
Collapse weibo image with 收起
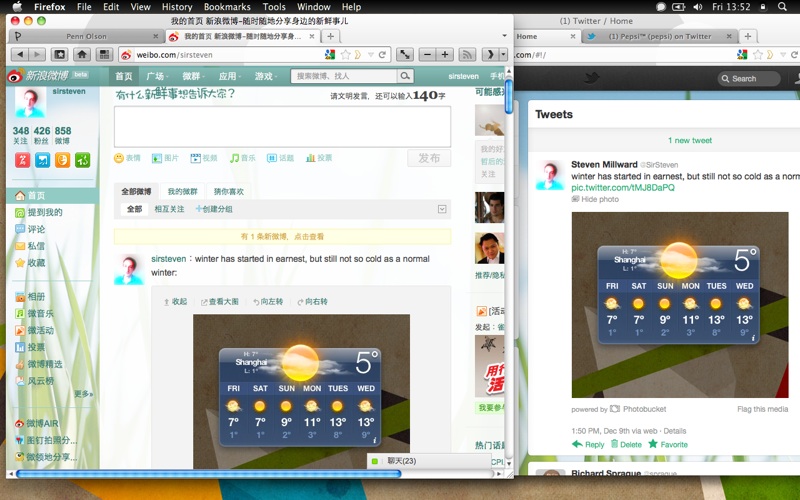pos(175,302)
